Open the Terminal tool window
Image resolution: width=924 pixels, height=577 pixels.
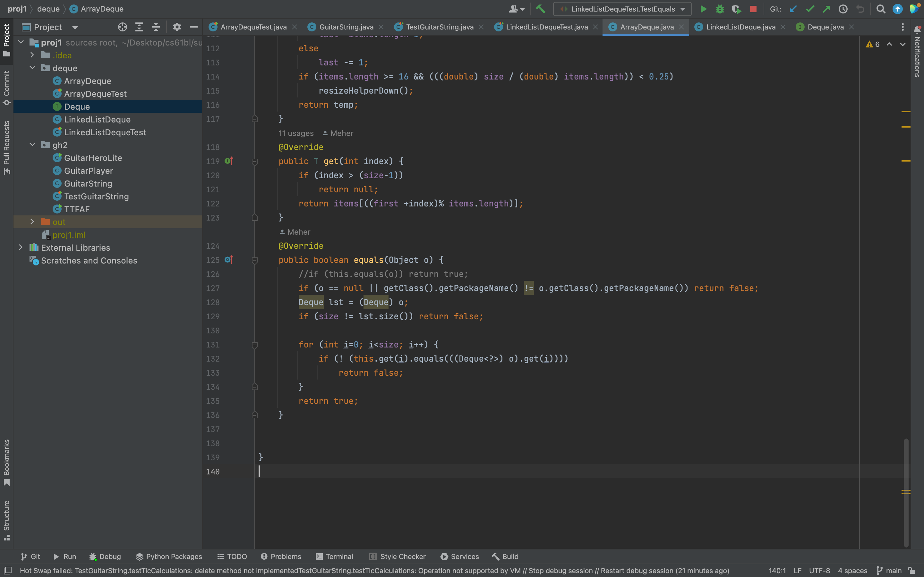point(334,556)
